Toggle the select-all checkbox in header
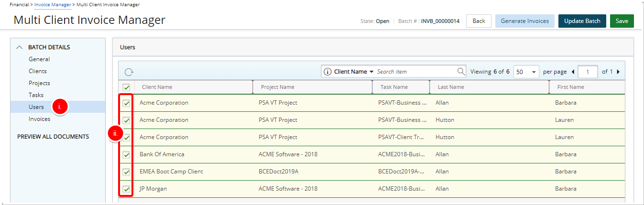Screen dimensions: 644x205 (126, 87)
